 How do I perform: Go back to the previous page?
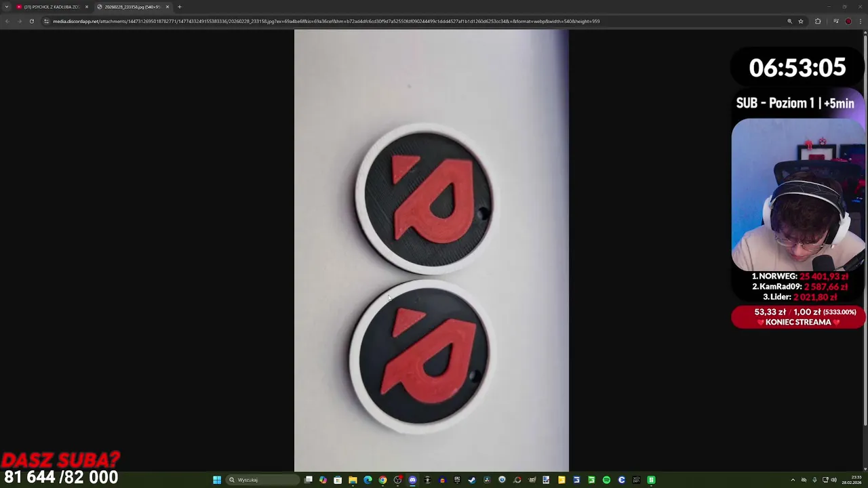(x=7, y=21)
